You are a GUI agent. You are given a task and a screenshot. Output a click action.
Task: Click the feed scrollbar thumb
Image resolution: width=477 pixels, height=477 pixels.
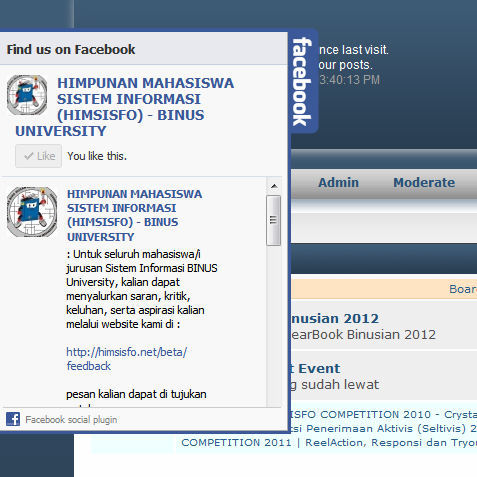pos(273,220)
